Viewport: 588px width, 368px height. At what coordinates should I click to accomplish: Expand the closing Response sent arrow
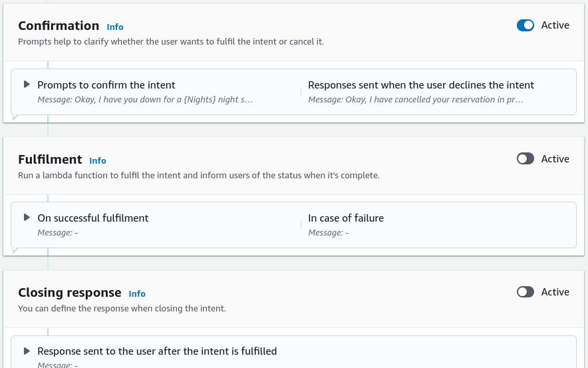coord(27,351)
